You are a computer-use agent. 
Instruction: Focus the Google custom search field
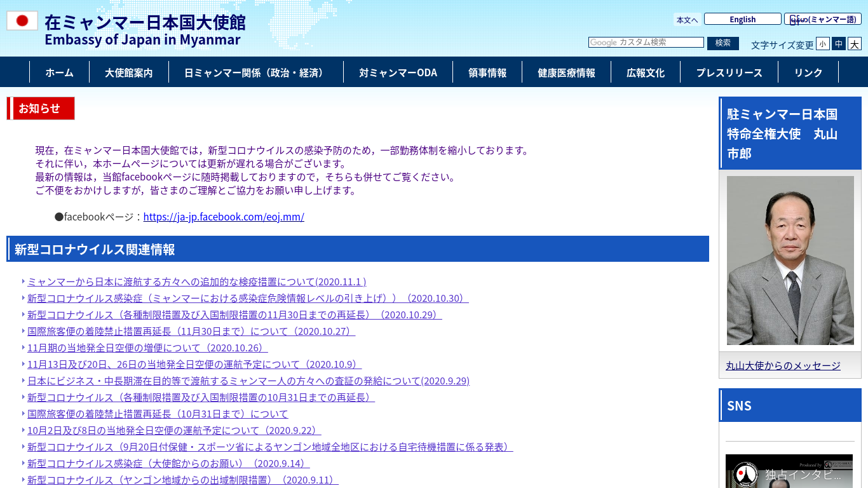point(646,43)
